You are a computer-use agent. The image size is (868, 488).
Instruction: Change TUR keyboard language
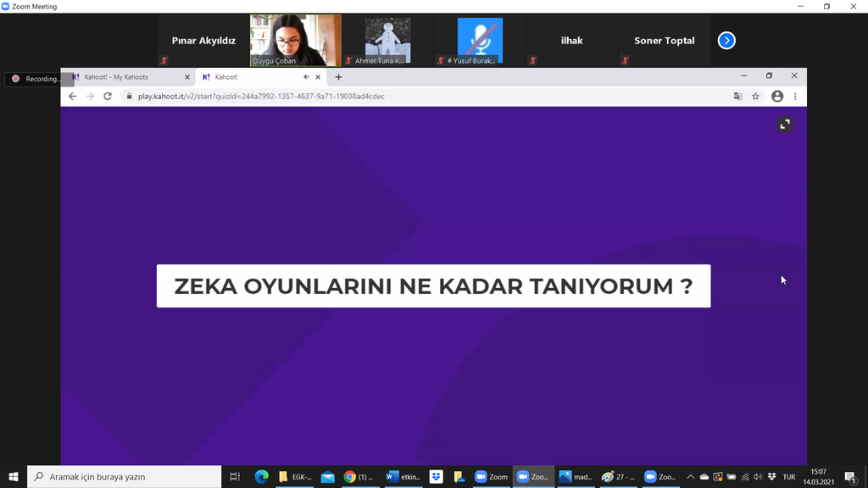click(x=789, y=476)
